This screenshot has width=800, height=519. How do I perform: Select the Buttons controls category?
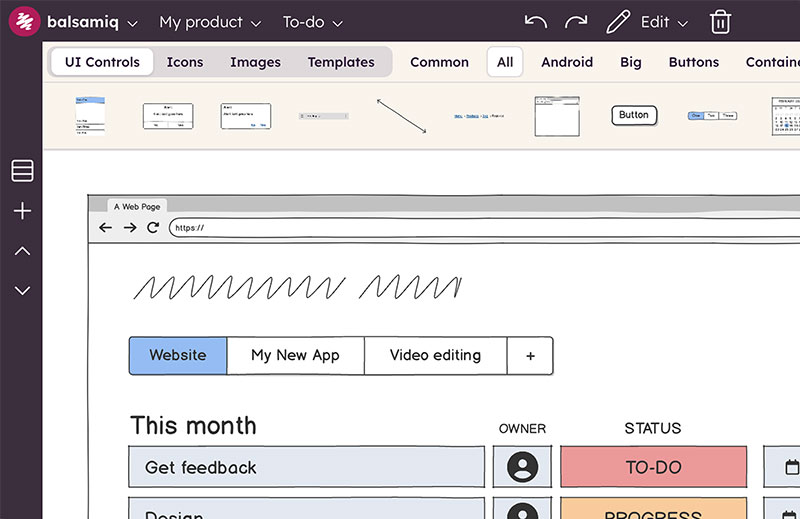click(x=693, y=62)
